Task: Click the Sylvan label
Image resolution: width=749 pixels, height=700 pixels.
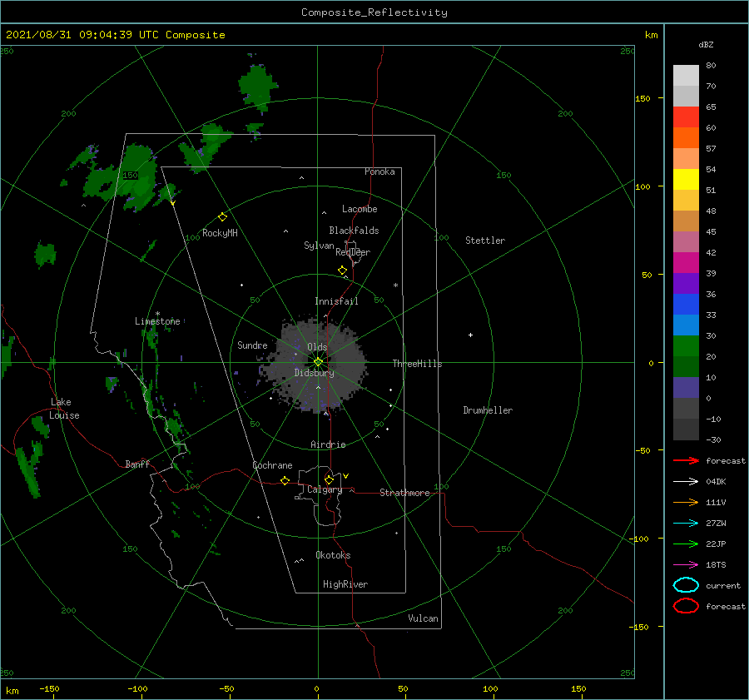Action: [x=319, y=246]
